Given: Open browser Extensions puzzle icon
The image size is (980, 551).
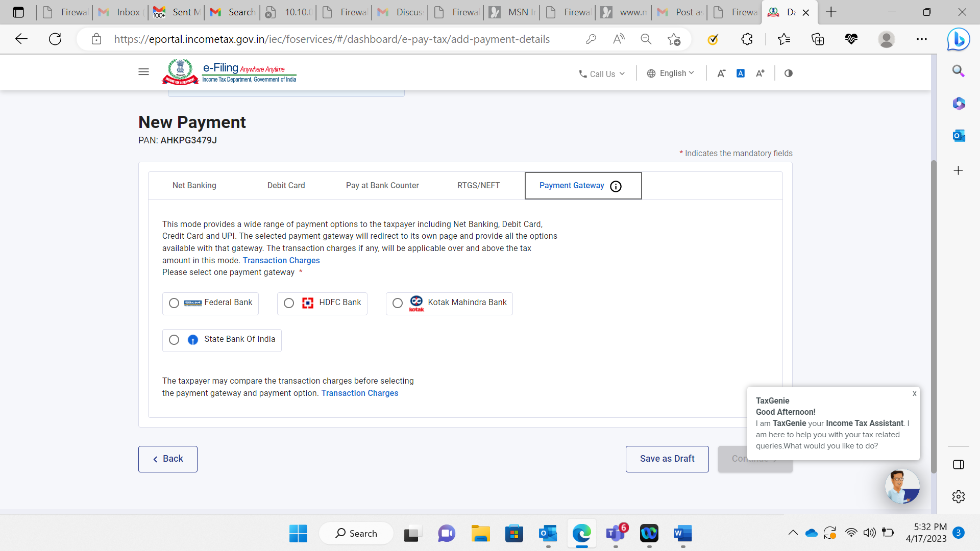Looking at the screenshot, I should coord(747,39).
